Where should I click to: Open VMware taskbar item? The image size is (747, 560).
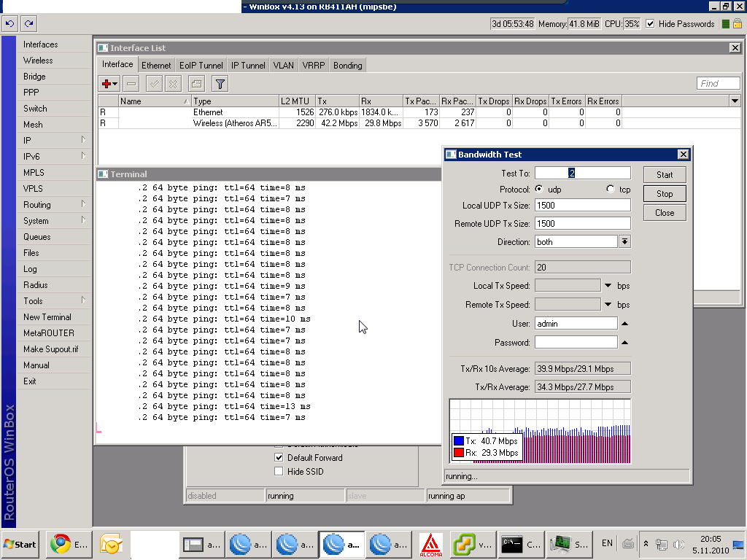point(473,544)
